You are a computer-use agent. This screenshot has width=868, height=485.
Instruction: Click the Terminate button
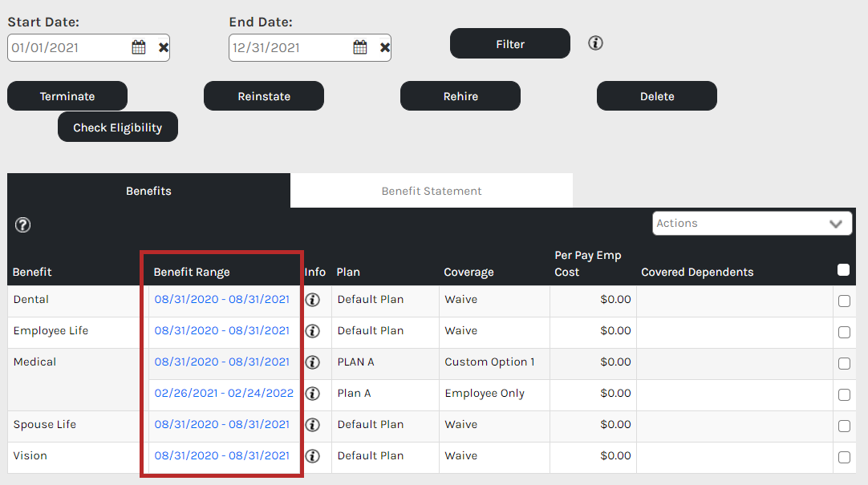67,96
